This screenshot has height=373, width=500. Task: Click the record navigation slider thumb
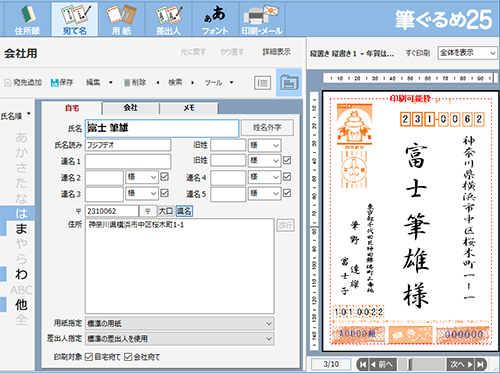[x=410, y=364]
